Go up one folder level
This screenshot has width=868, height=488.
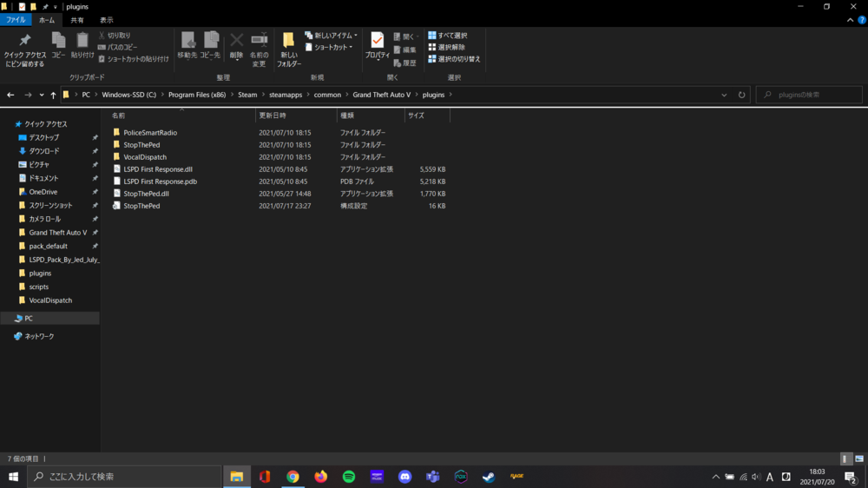[53, 95]
